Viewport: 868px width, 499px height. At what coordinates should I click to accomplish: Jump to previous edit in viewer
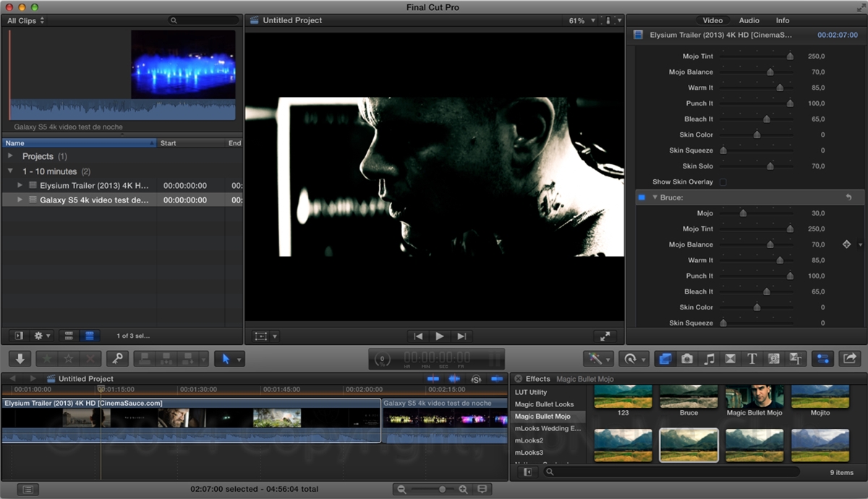pos(417,336)
